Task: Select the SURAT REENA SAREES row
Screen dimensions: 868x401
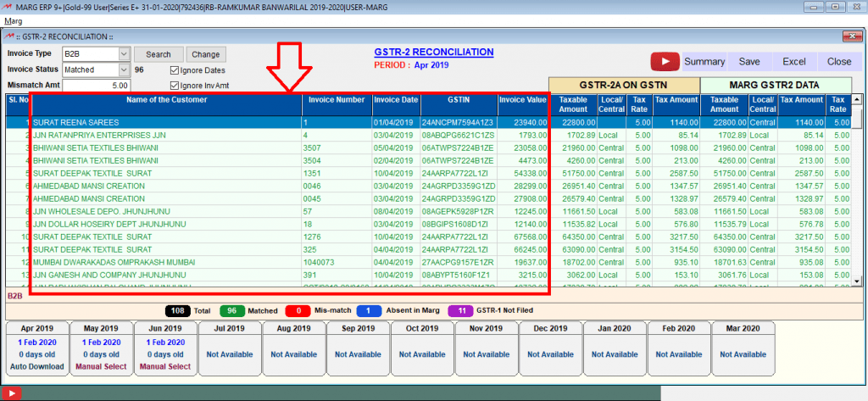Action: tap(428, 122)
